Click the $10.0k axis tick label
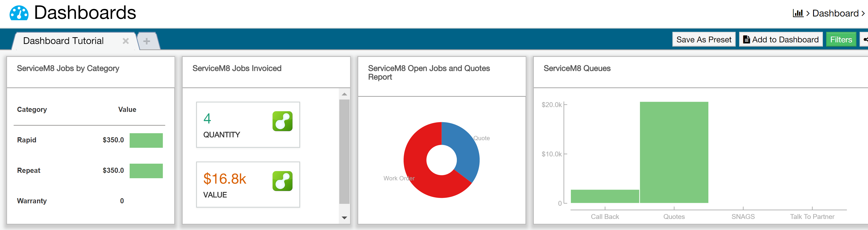This screenshot has width=868, height=230. point(552,154)
